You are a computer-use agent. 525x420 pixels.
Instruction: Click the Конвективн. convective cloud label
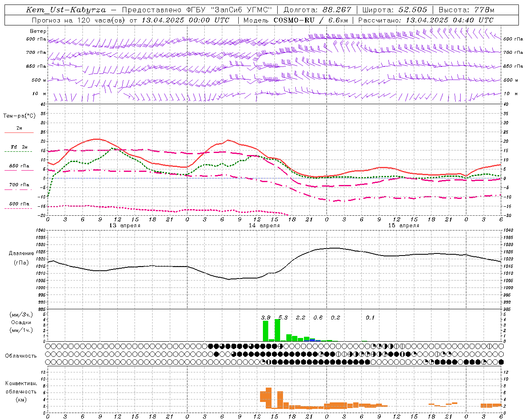pos(21,383)
